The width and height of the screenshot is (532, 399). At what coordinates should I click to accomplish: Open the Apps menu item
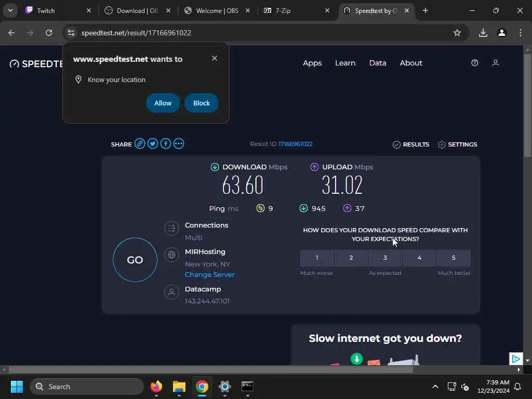(x=312, y=63)
